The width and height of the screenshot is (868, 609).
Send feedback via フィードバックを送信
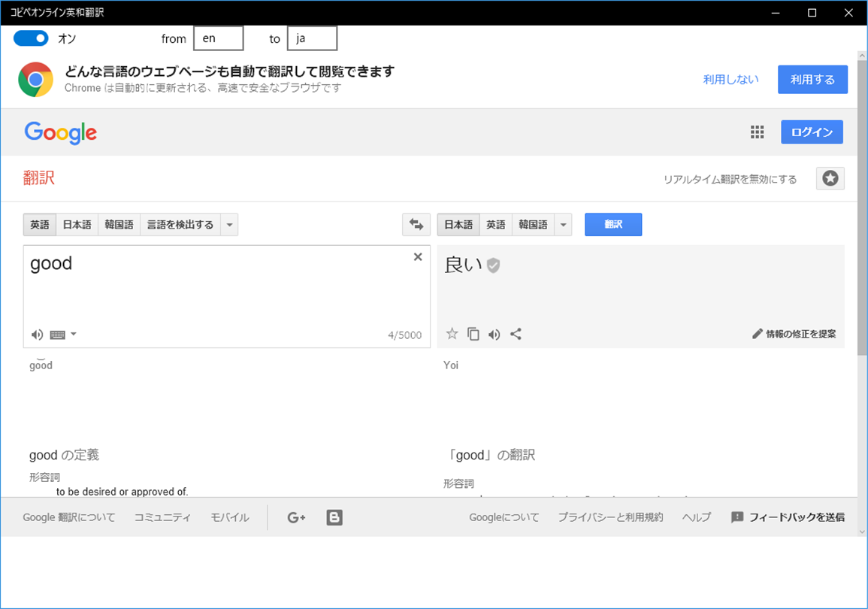[788, 517]
